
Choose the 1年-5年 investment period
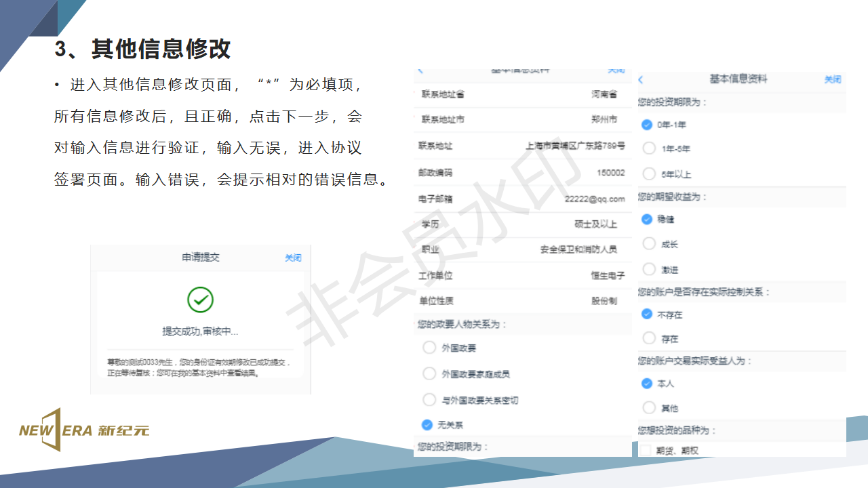click(x=649, y=148)
